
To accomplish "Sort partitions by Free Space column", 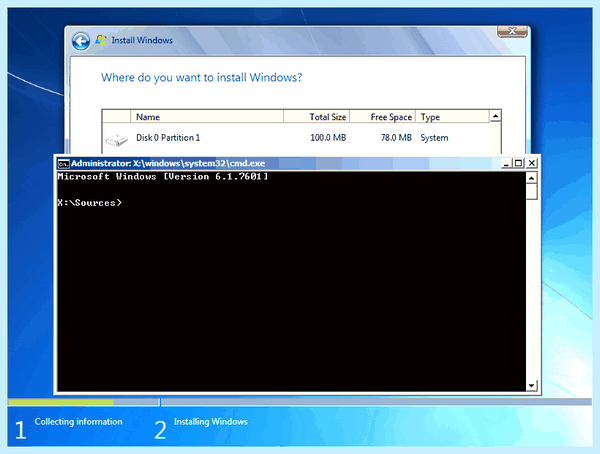I will pos(383,117).
